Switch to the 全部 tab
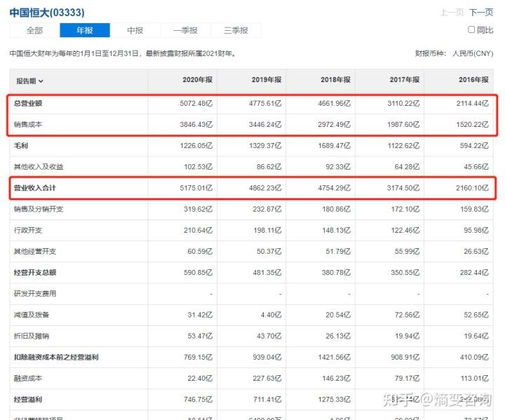Image resolution: width=505 pixels, height=420 pixels. pyautogui.click(x=34, y=30)
